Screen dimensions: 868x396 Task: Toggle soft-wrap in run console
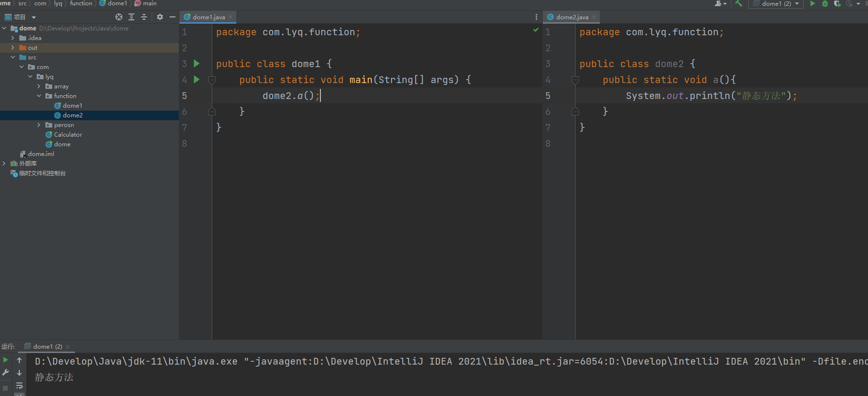pos(19,385)
